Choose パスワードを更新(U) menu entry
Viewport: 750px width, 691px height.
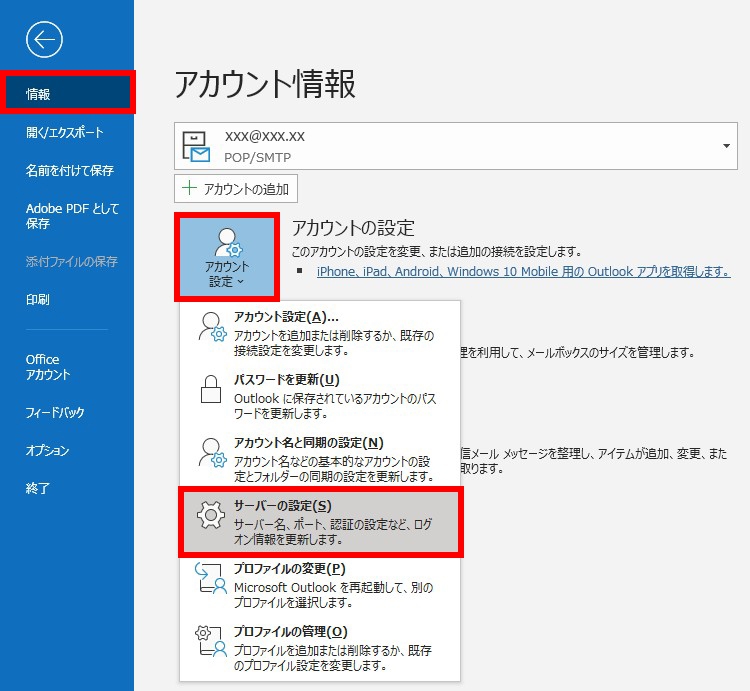point(320,396)
